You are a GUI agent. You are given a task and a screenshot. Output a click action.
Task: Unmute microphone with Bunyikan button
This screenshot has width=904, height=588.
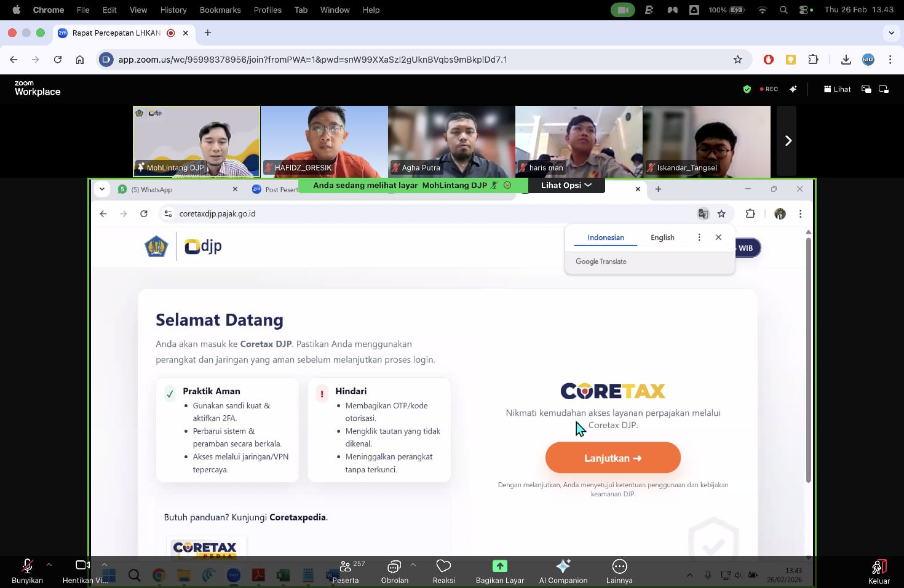[27, 571]
